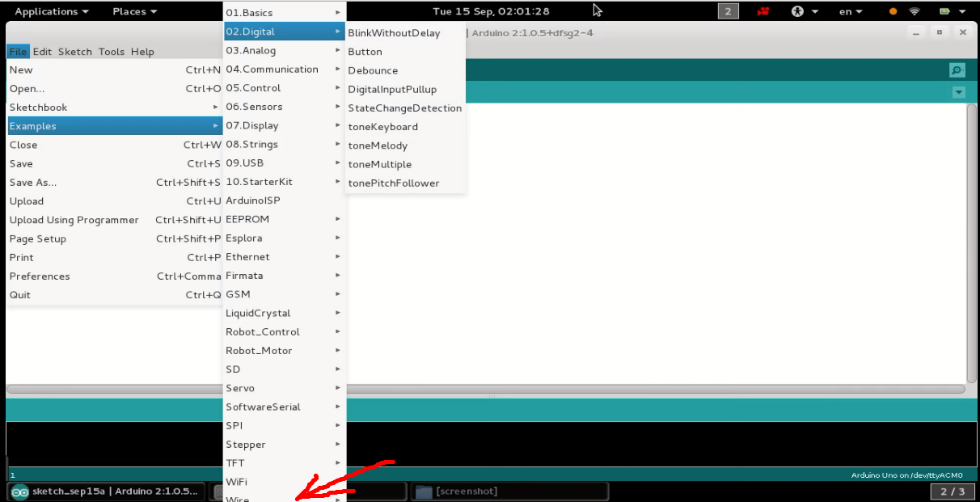Viewport: 980px width, 502px height.
Task: Click the clock Tue 15 Sep, 02:01:28
Action: click(x=491, y=11)
